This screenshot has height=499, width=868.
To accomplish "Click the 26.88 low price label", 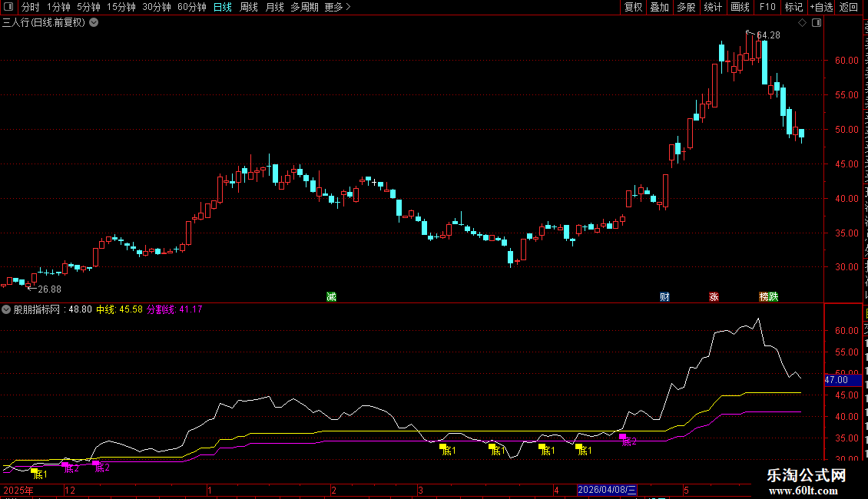I will (x=49, y=289).
